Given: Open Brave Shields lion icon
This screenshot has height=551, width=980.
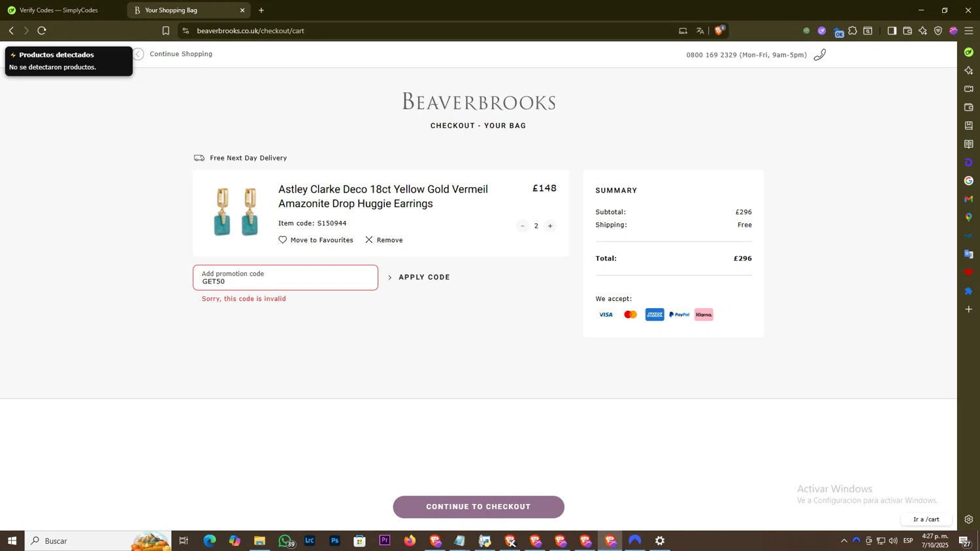Looking at the screenshot, I should coord(719,30).
